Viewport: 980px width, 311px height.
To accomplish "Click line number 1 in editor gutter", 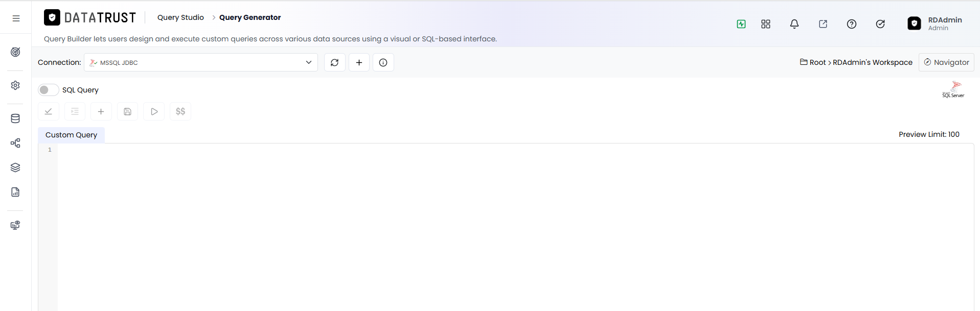I will [x=50, y=150].
